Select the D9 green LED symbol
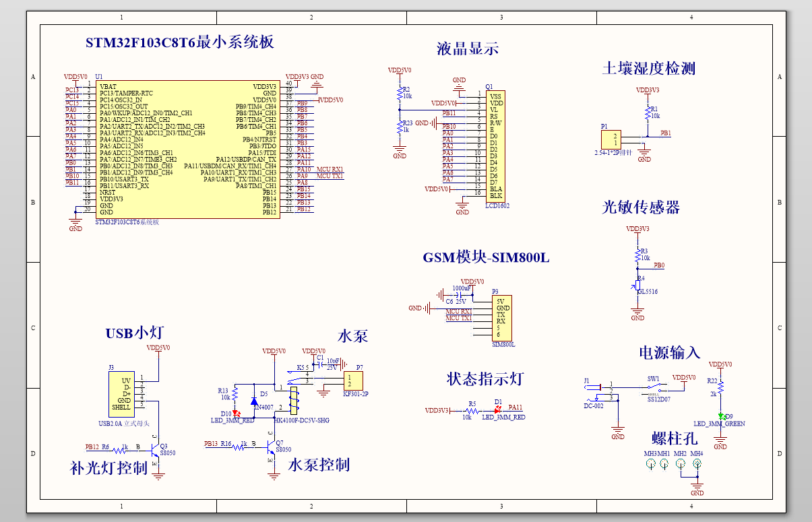This screenshot has width=812, height=522. click(720, 416)
